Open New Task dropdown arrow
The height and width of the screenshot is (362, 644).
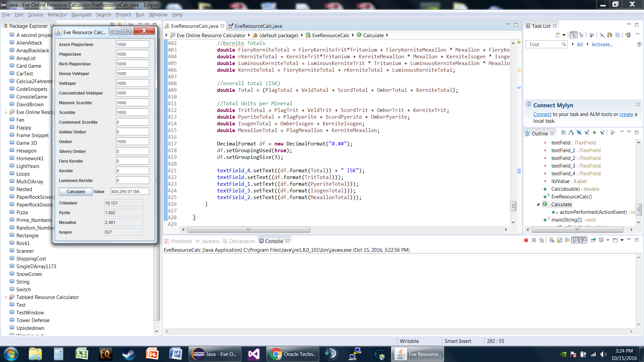[564, 35]
